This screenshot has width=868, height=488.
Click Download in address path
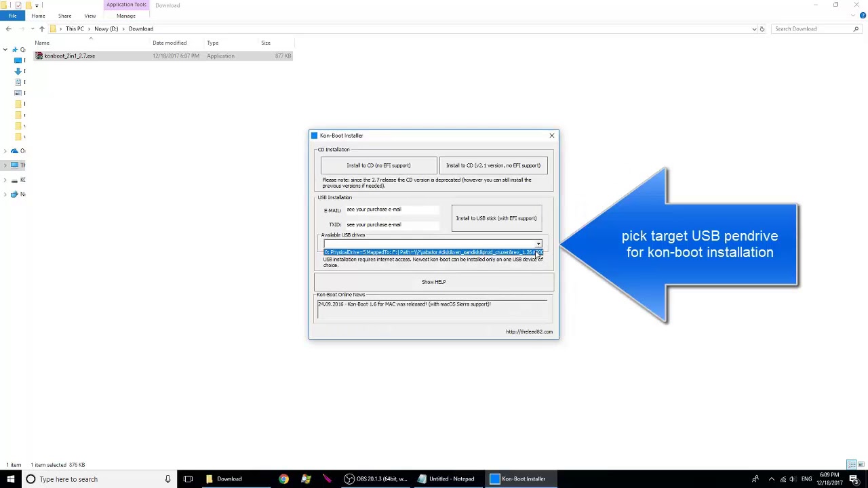point(141,28)
